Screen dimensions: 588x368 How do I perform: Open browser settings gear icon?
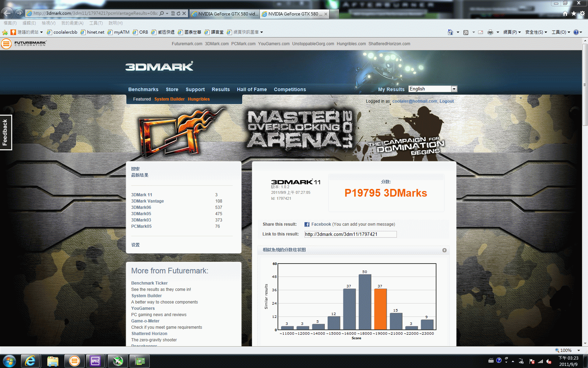[582, 13]
